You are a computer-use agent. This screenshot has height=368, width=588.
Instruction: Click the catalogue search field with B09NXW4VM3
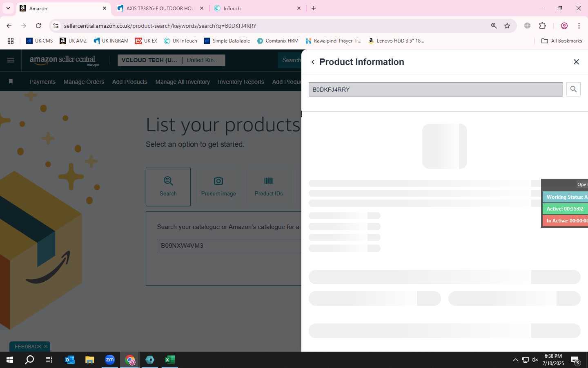[x=229, y=246]
